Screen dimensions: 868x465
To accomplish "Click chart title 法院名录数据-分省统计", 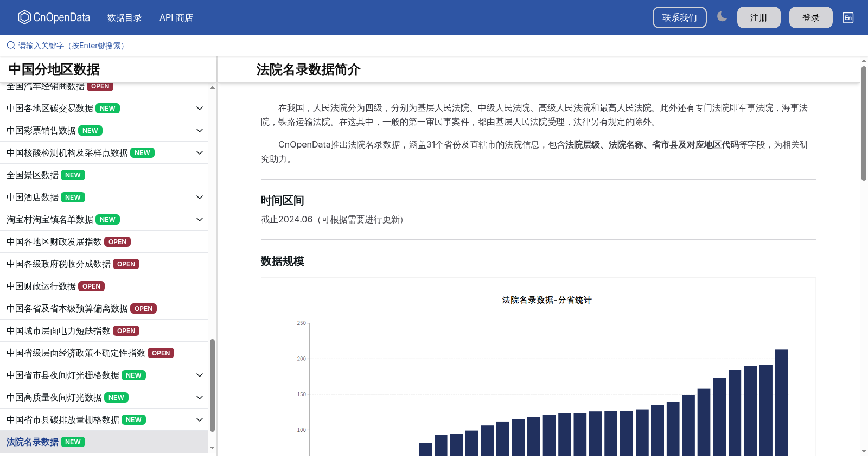I will point(547,300).
